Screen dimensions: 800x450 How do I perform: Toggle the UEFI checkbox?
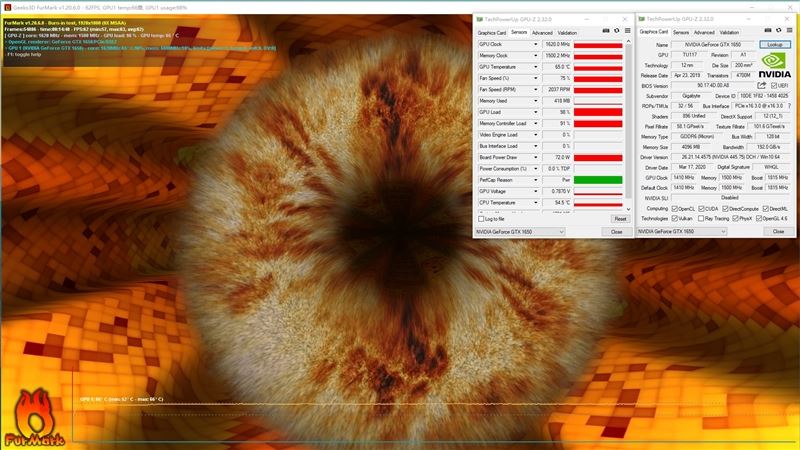click(x=774, y=86)
